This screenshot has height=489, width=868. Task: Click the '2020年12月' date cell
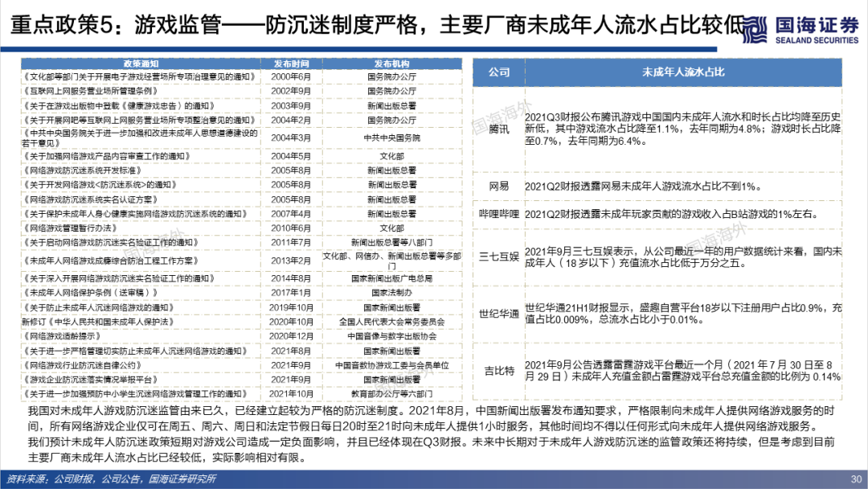coord(291,336)
